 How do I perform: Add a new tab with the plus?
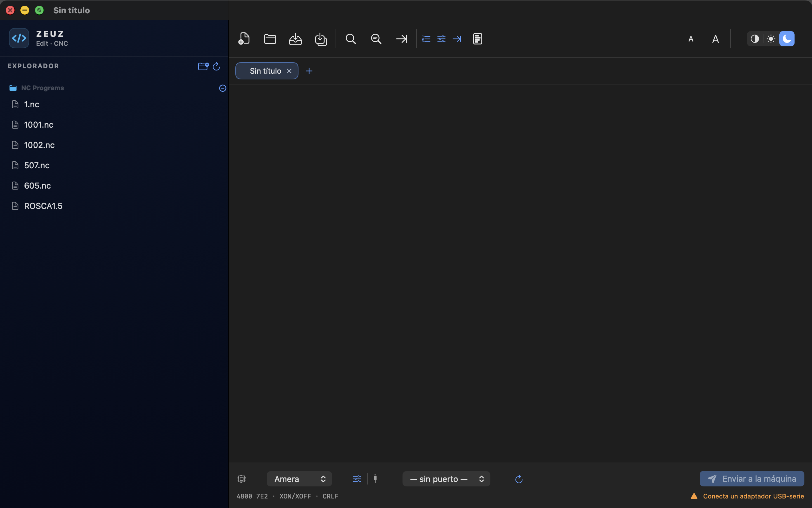pyautogui.click(x=309, y=71)
